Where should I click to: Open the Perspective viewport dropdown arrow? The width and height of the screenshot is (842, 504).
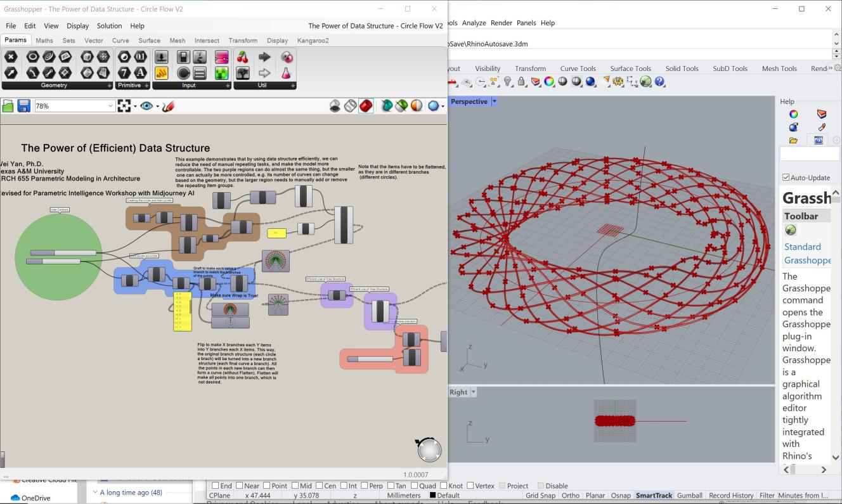tap(495, 101)
